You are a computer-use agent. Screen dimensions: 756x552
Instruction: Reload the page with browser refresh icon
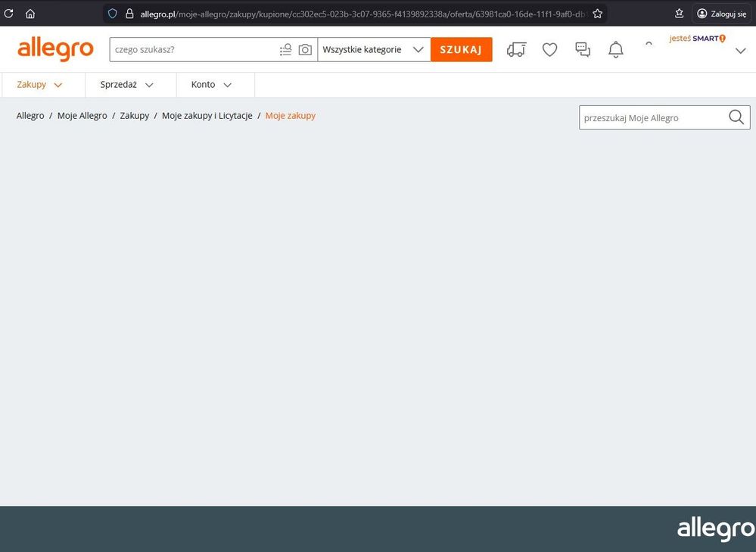[x=8, y=14]
